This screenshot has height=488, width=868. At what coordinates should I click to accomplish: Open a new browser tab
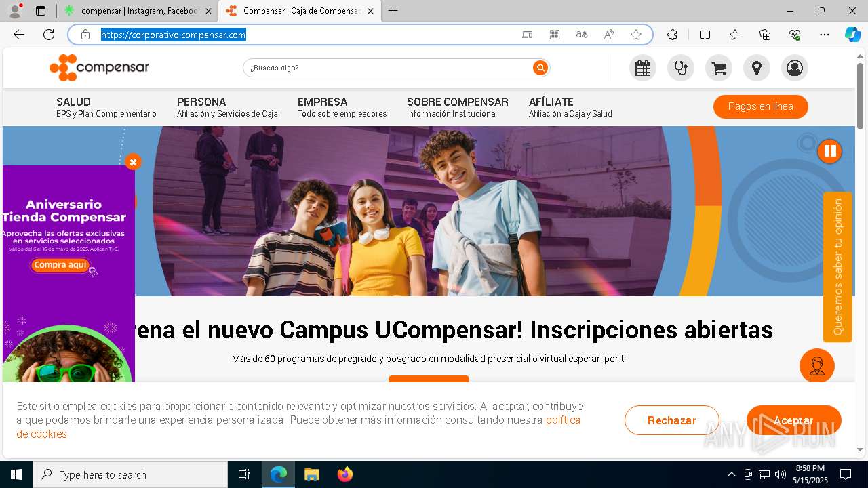393,11
